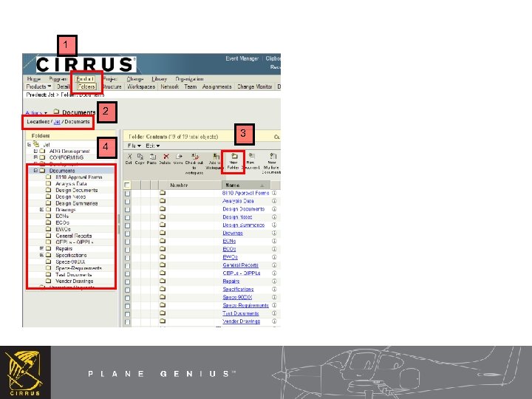
Task: Open info icon for Drawings row
Action: tap(274, 233)
